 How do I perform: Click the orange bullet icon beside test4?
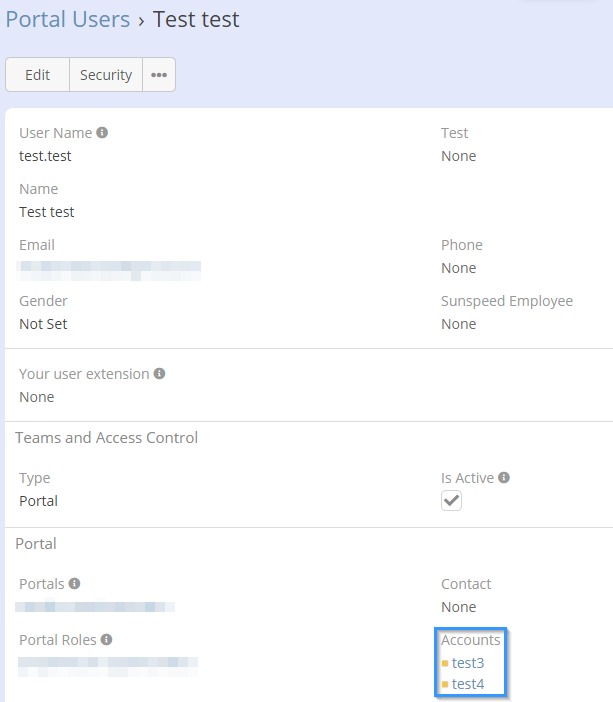click(445, 685)
